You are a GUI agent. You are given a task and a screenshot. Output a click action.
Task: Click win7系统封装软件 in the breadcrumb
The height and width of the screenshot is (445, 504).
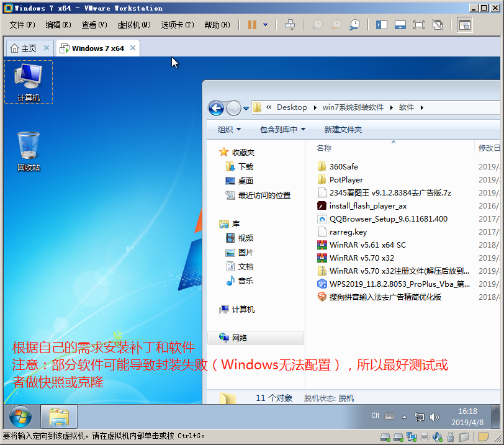353,107
